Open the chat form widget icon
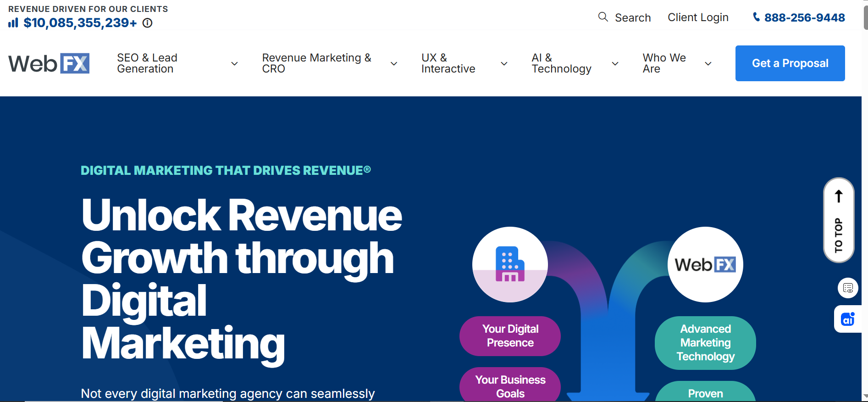Screen dimensions: 868x402 (x=848, y=288)
